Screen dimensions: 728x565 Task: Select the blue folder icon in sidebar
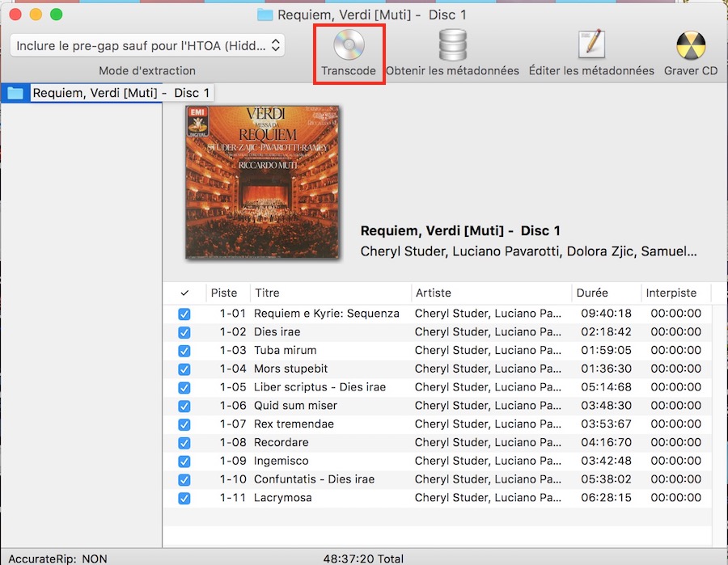coord(15,93)
